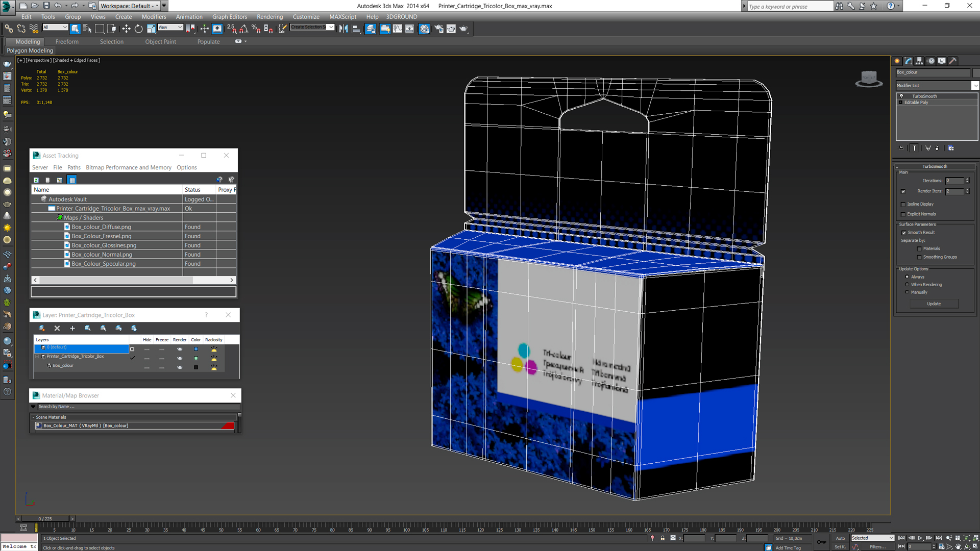Click Render Production teapot icon

point(463,29)
